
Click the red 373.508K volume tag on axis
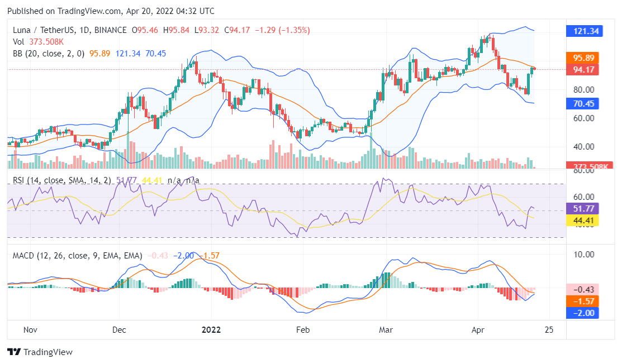(586, 166)
